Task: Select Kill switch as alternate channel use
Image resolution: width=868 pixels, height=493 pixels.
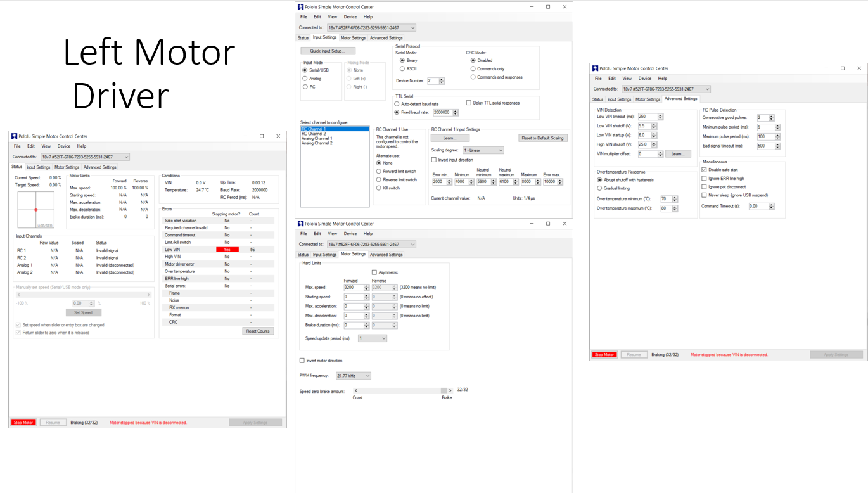Action: pos(379,188)
